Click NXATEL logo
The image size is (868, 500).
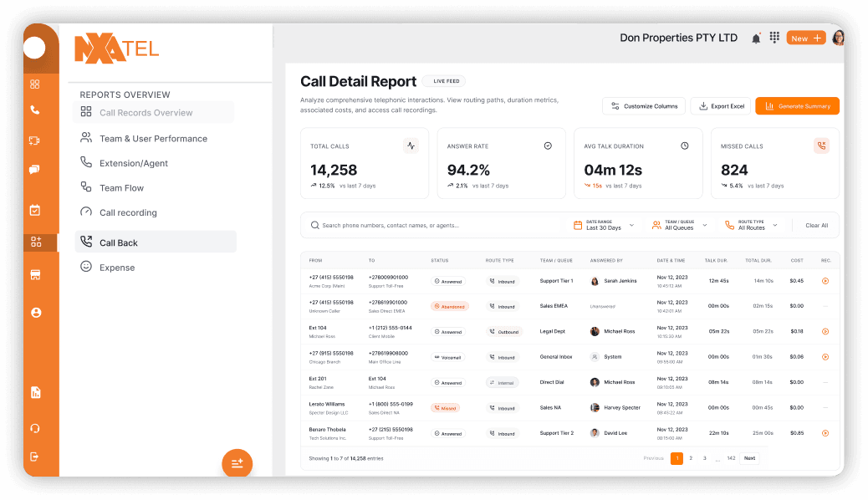[x=117, y=48]
